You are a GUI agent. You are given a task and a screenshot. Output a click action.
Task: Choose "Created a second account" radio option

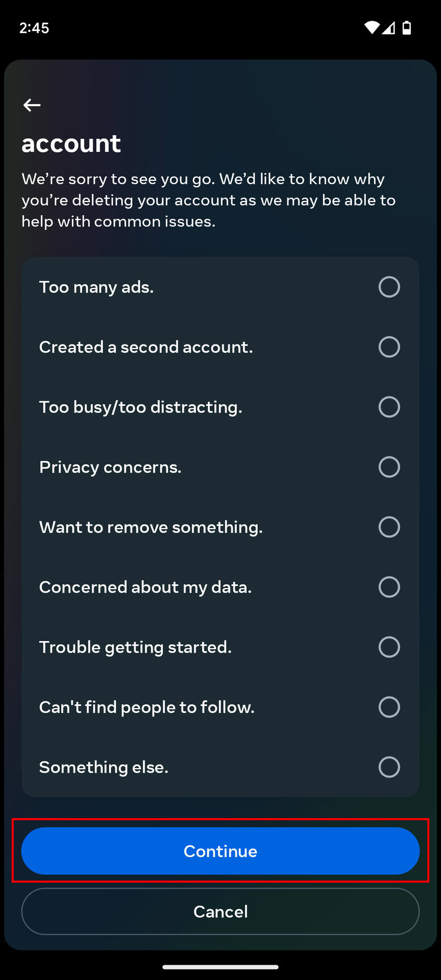[x=389, y=347]
